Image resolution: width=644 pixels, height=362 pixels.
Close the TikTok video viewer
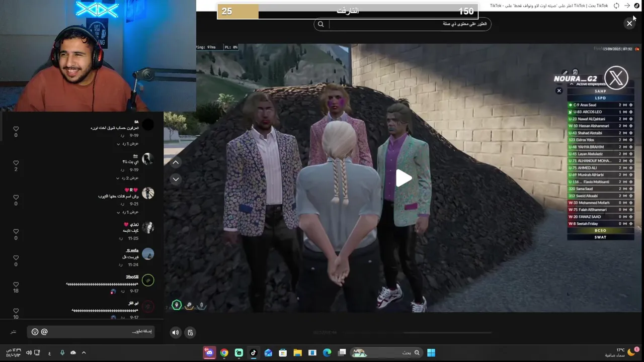click(629, 24)
